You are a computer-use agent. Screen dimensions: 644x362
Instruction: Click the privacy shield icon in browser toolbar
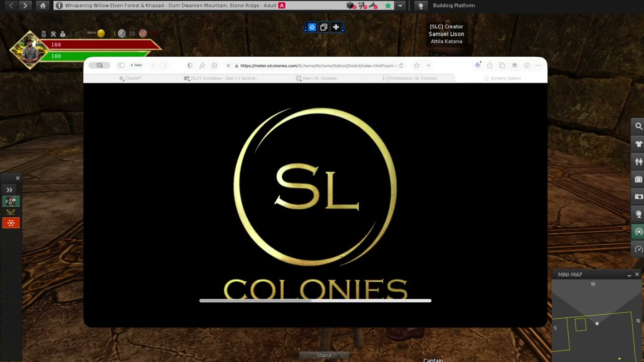click(190, 65)
